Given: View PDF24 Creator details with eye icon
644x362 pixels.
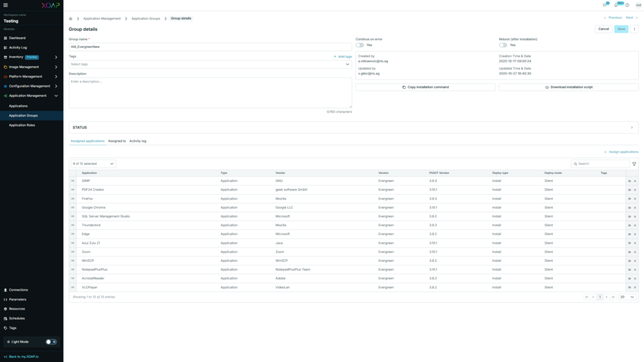Looking at the screenshot, I should pyautogui.click(x=629, y=189).
